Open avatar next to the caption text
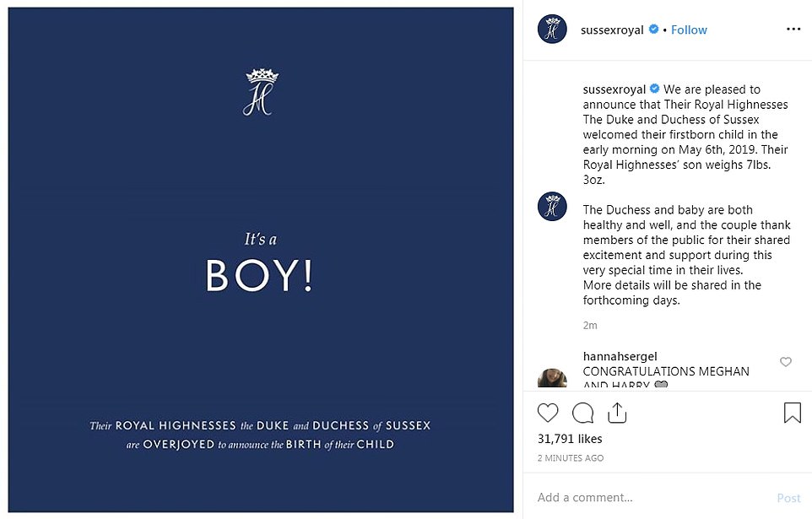The height and width of the screenshot is (519, 812). 552,207
